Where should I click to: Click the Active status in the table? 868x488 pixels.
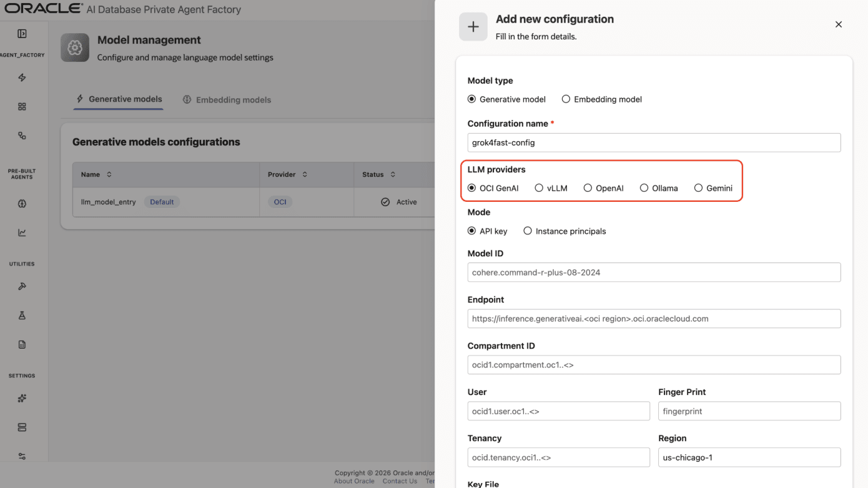pyautogui.click(x=399, y=202)
